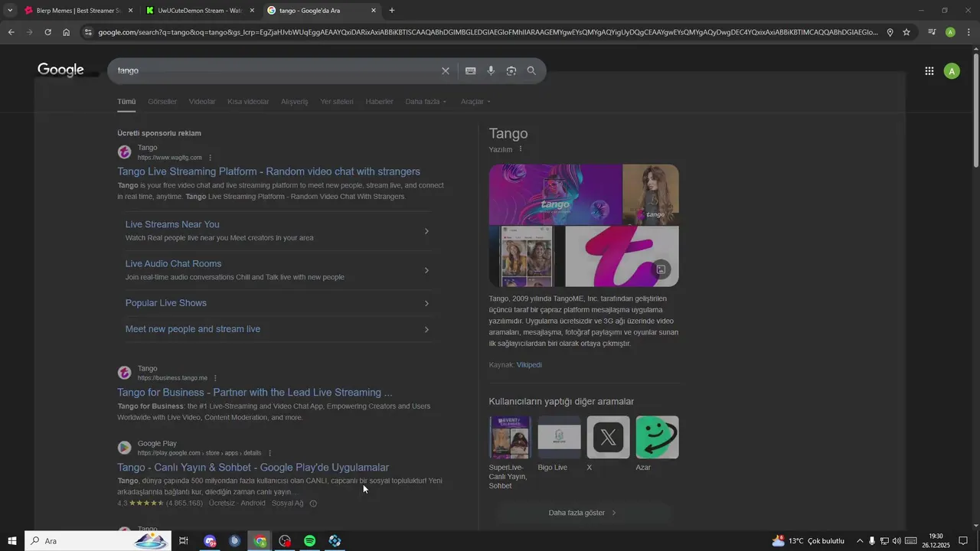This screenshot has width=980, height=551.
Task: Open options for the wagltg.com ad result
Action: (x=211, y=158)
